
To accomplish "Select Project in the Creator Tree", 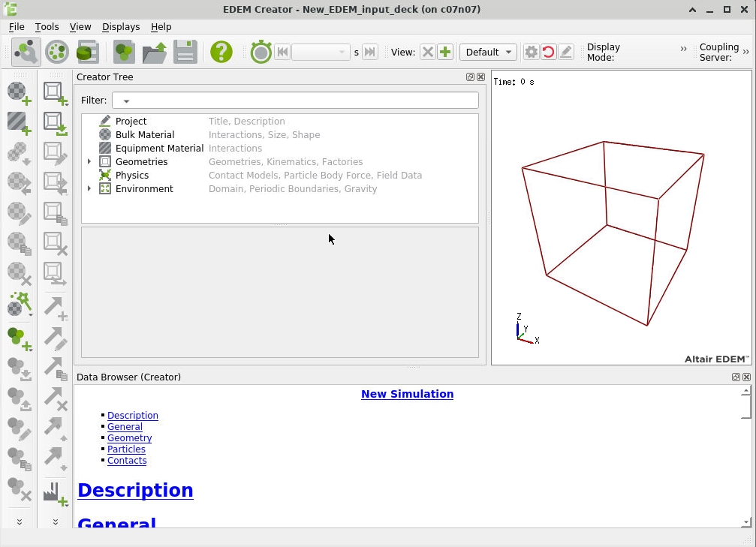I will tap(131, 121).
